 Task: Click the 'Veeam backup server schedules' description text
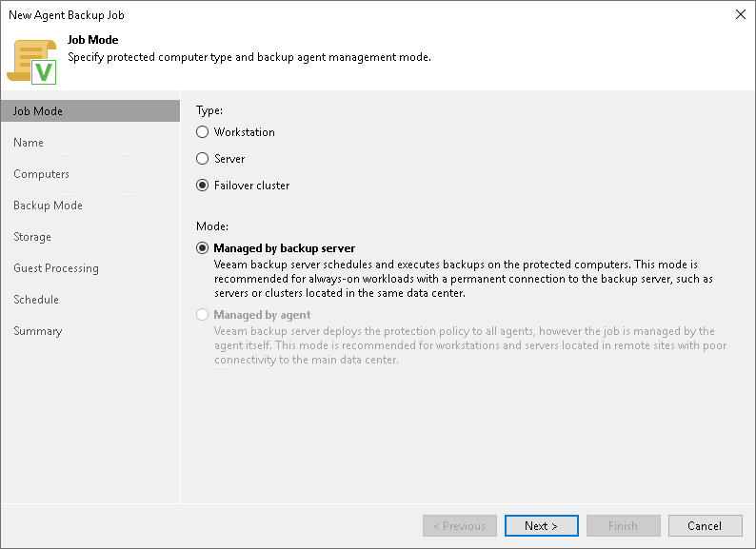tap(464, 279)
